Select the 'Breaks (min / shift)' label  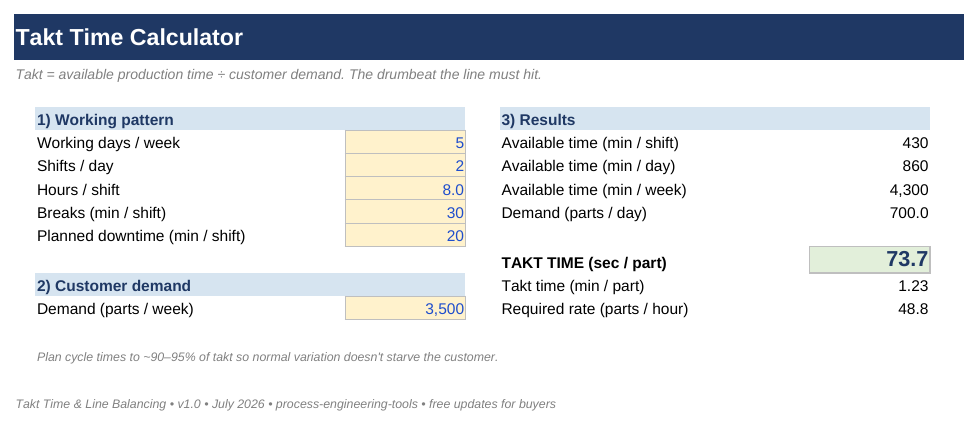[x=102, y=213]
